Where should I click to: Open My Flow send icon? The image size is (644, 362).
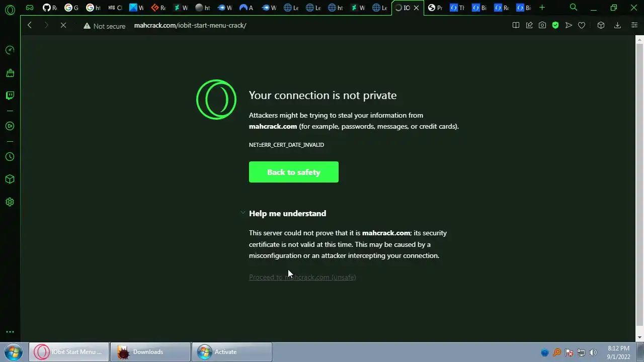[x=569, y=25]
